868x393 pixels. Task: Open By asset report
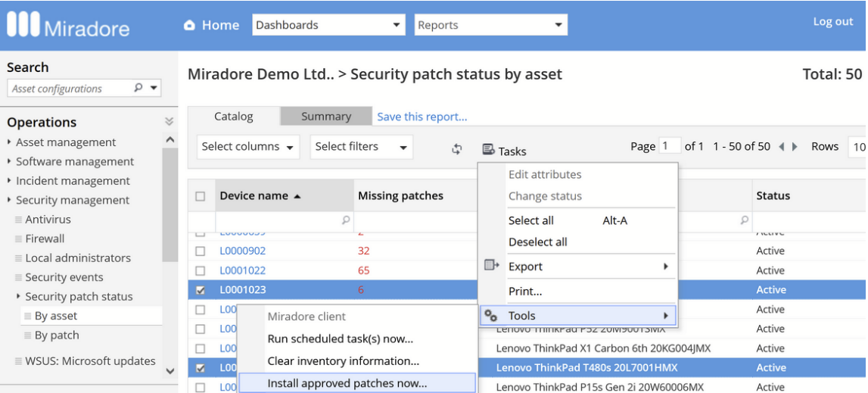coord(56,316)
